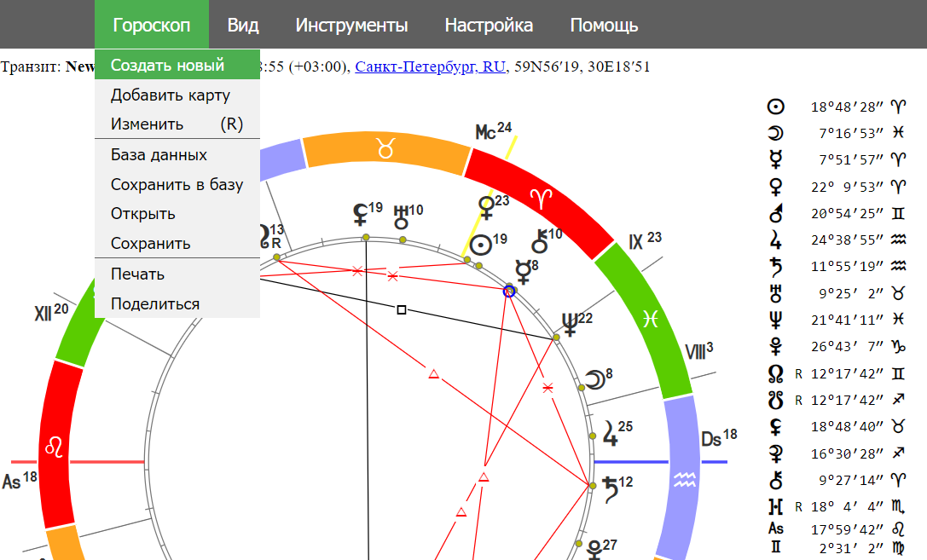The height and width of the screenshot is (560, 927).
Task: Click Neptune glyph in the chart wheel
Action: (x=569, y=324)
